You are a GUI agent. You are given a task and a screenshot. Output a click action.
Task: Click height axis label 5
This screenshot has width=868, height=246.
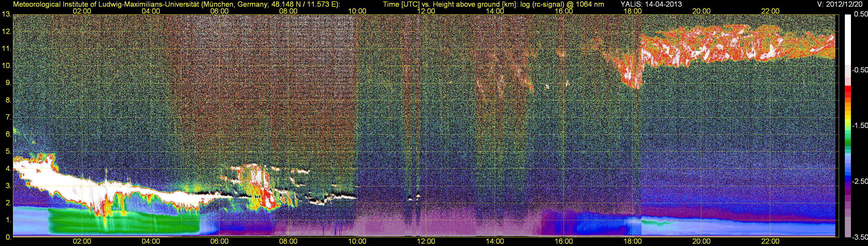point(8,151)
